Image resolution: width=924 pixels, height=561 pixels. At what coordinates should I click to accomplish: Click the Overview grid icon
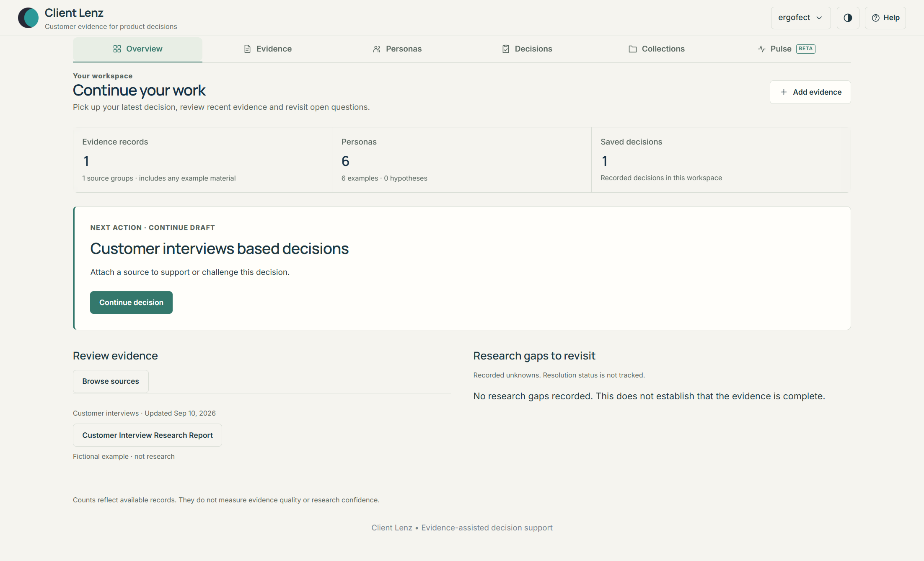click(x=117, y=49)
